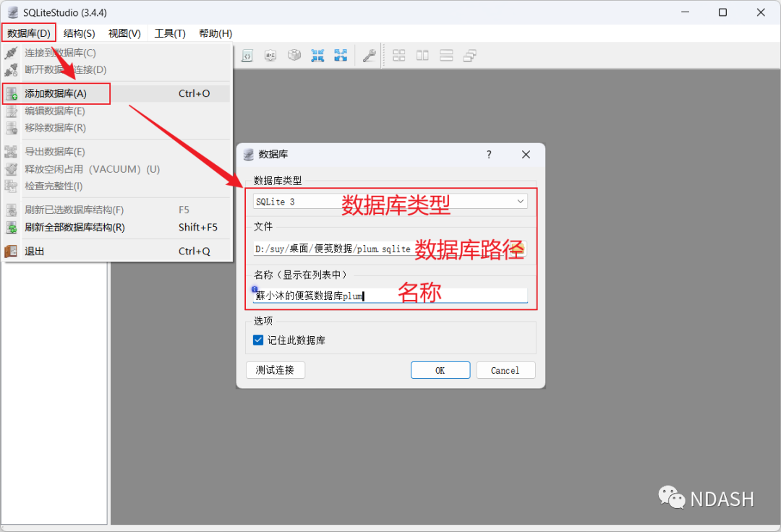Screen dimensions: 781x532
Task: Select 刷新已选数据库结构(F) menu entry
Action: click(116, 210)
